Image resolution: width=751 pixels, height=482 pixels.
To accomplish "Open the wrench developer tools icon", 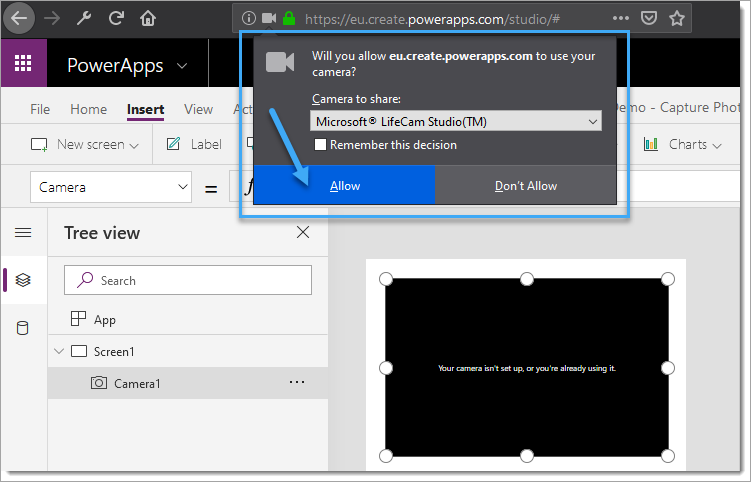I will pos(84,19).
